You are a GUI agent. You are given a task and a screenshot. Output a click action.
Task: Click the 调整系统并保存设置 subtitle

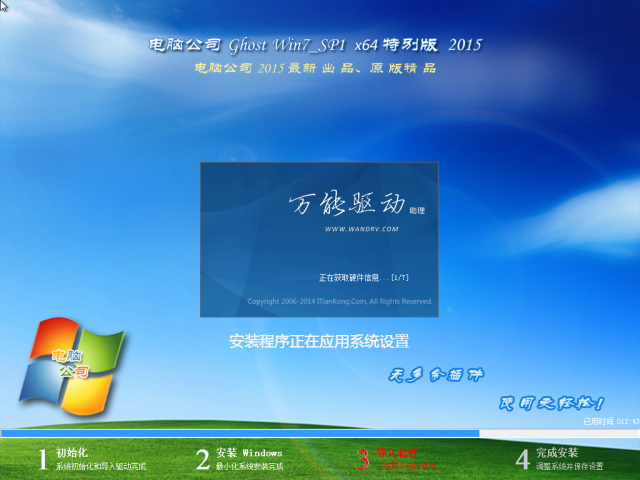pyautogui.click(x=569, y=466)
